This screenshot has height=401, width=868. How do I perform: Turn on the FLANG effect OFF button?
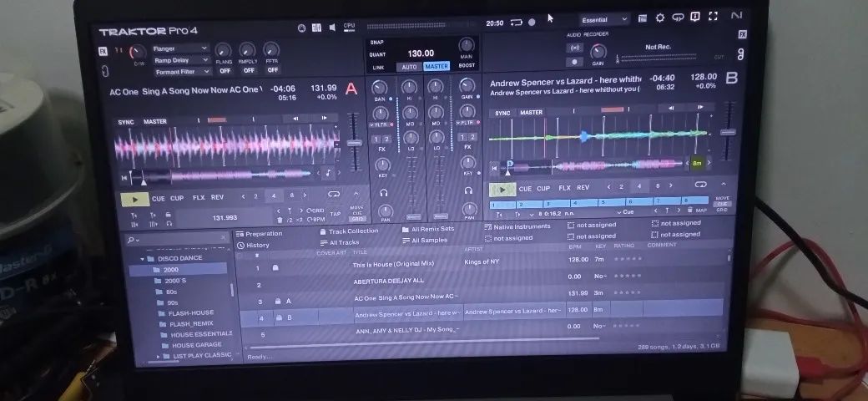(x=225, y=71)
